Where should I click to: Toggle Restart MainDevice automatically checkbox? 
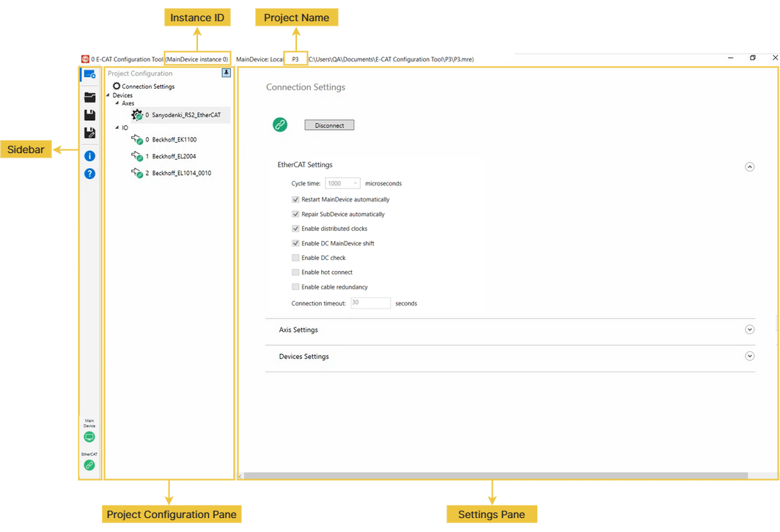[x=295, y=199]
